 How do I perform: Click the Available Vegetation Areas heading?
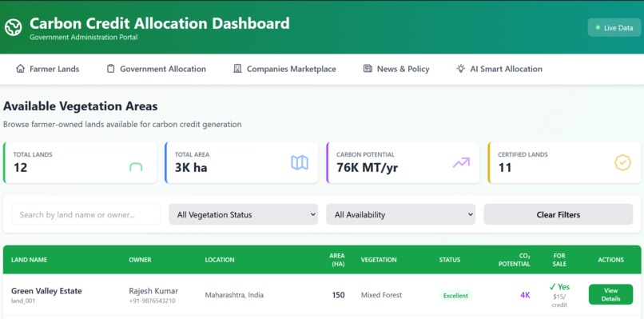[x=81, y=106]
